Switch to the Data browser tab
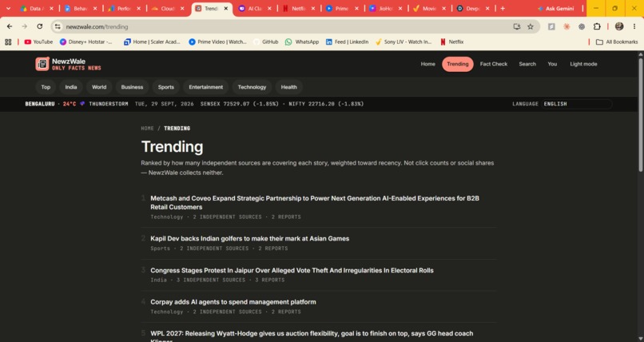 pyautogui.click(x=36, y=8)
